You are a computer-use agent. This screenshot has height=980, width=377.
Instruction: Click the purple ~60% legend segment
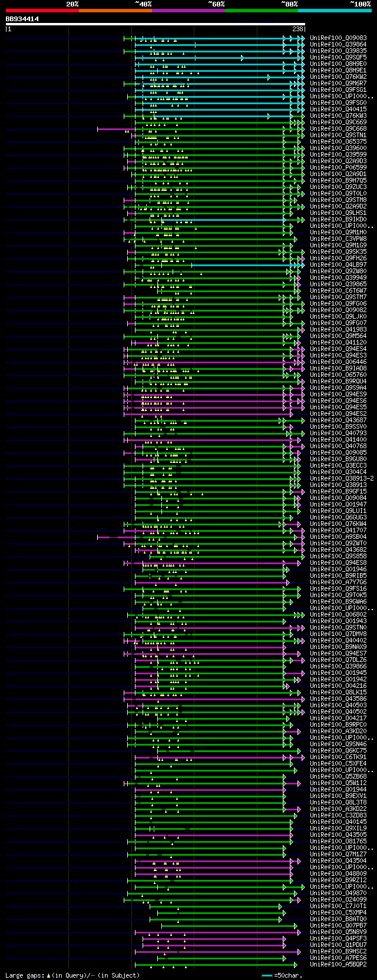(x=188, y=11)
